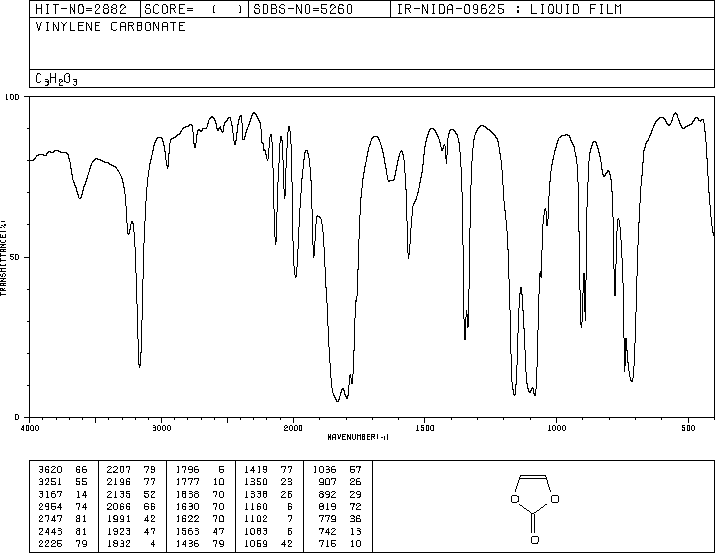Viewport: 715px width, 553px height.
Task: Click peak table entry 1622
Action: coord(187,519)
